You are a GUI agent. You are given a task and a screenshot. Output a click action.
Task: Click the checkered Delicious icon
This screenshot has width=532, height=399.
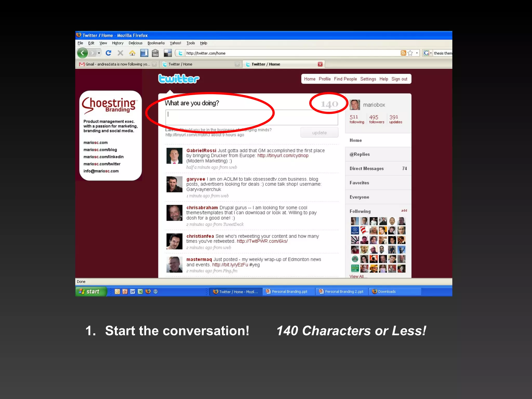168,53
